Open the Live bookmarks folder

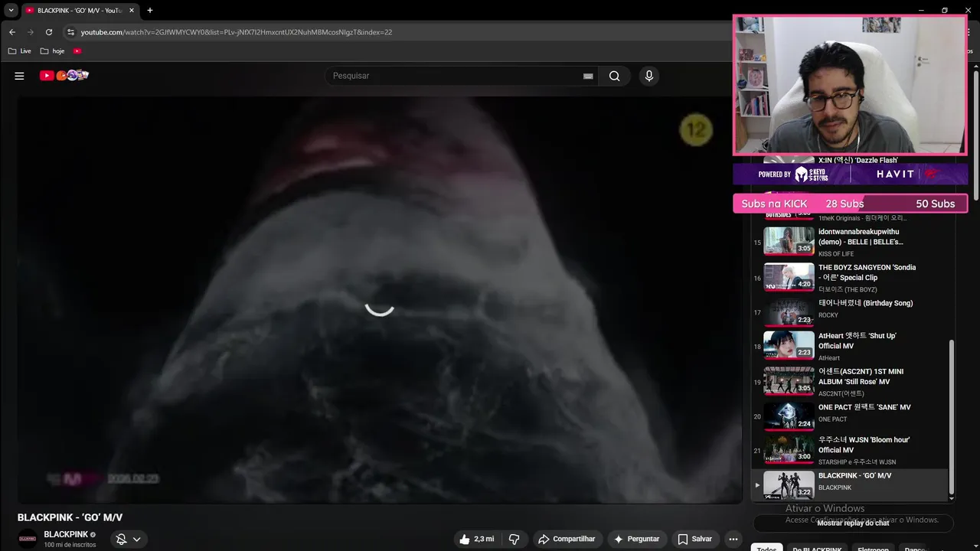20,51
